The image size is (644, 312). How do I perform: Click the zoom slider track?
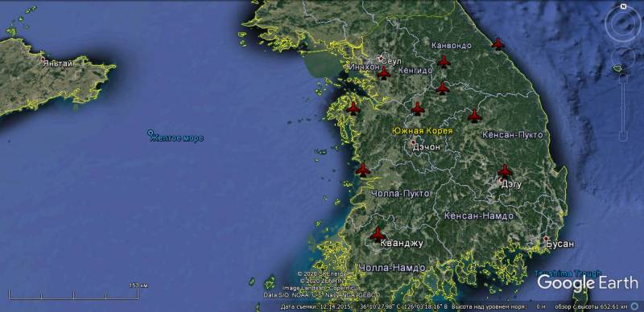(x=623, y=108)
